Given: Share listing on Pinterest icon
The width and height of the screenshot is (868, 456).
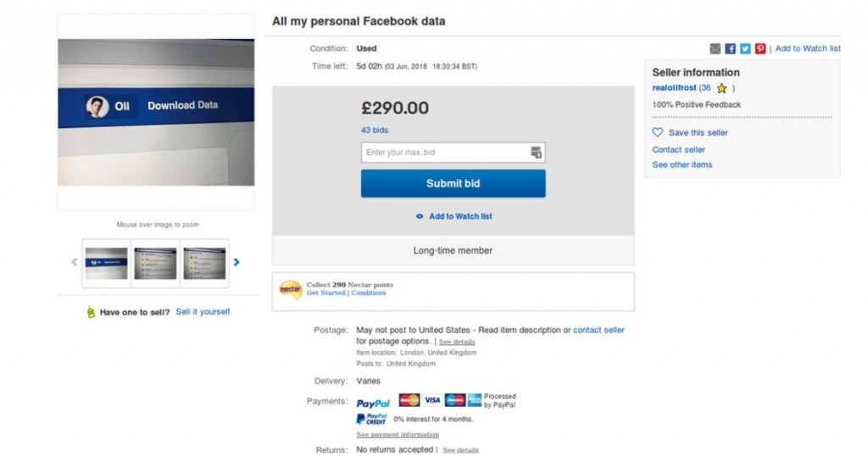Looking at the screenshot, I should tap(760, 48).
